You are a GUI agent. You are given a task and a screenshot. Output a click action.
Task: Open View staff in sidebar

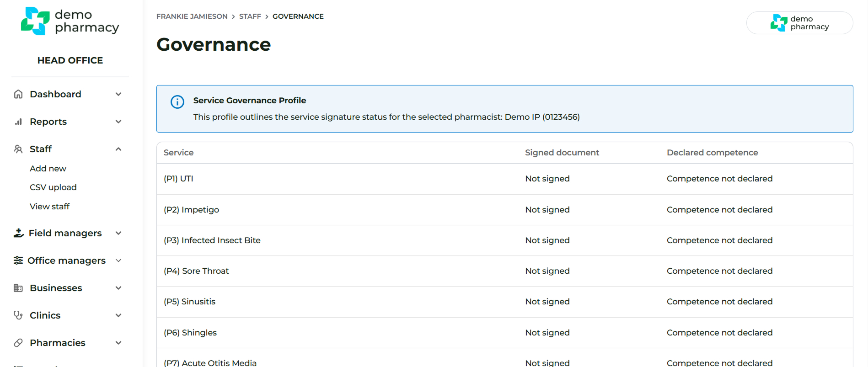pos(49,207)
